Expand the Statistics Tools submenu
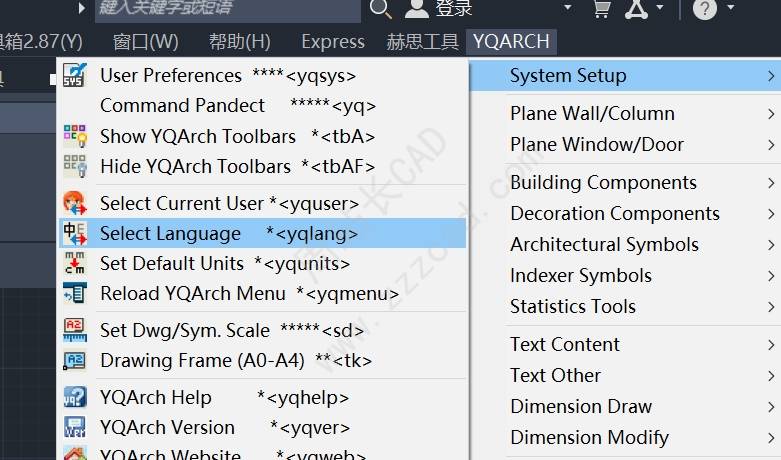 625,306
